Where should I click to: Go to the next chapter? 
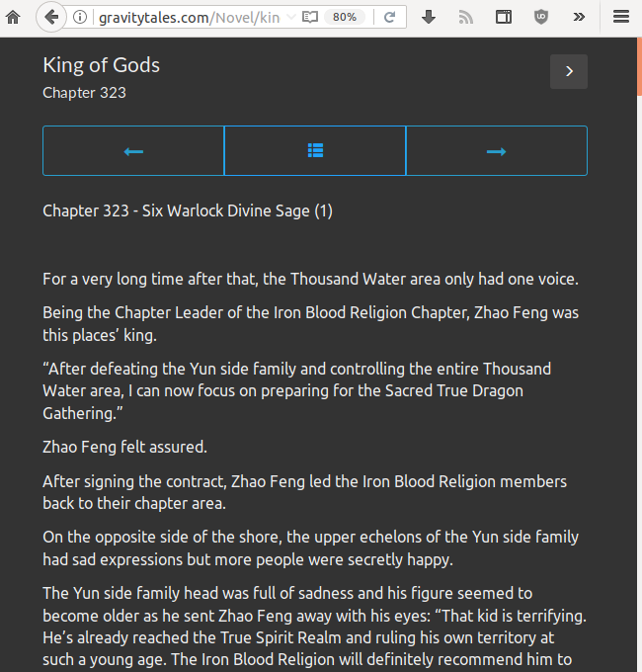(497, 151)
